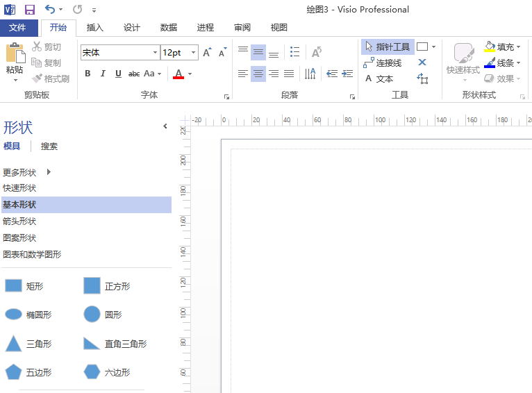Click the Format Painter (格式刷) button
Screen dimensions: 532x393
[x=51, y=78]
